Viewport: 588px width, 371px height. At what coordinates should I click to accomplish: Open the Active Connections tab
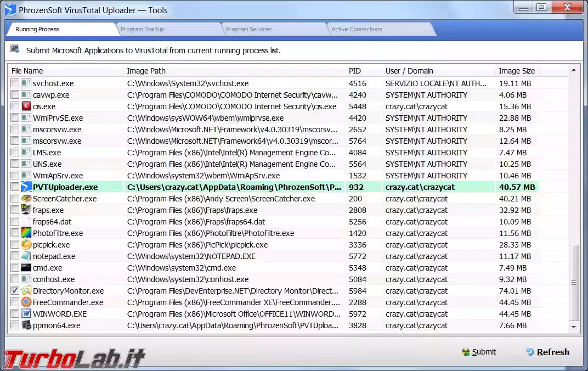pyautogui.click(x=357, y=29)
